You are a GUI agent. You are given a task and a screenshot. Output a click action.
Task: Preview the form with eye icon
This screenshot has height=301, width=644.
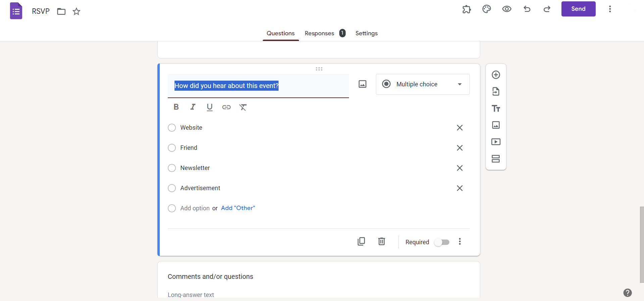[506, 9]
